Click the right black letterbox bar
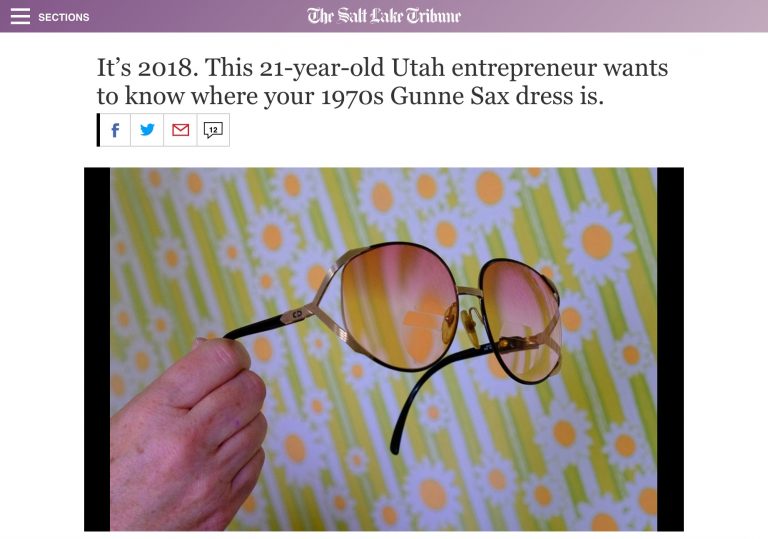 pos(670,349)
